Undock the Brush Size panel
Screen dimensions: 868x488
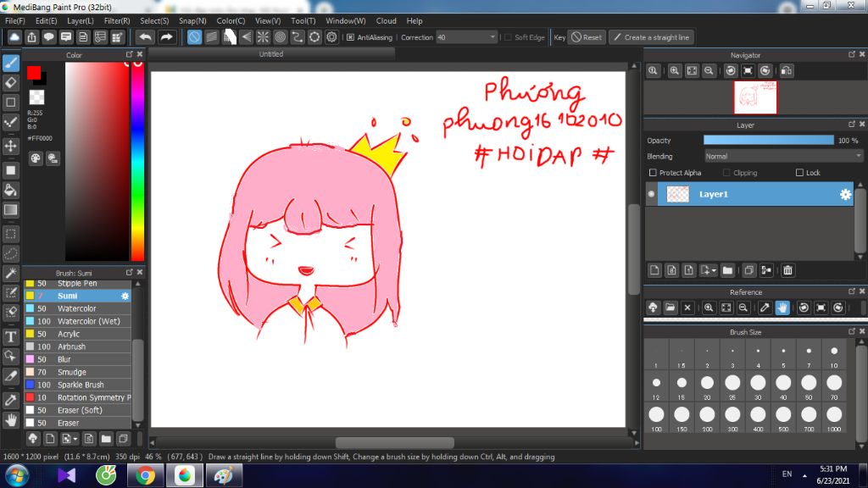(851, 331)
